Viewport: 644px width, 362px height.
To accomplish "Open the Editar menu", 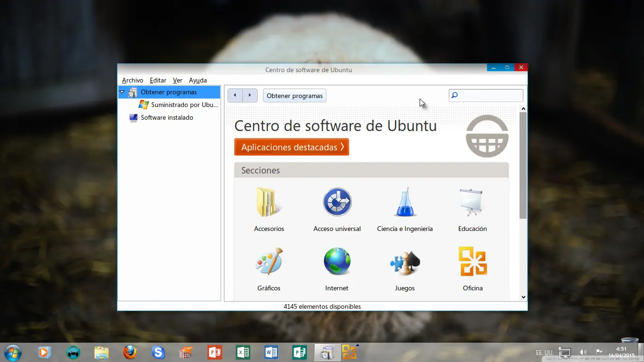I will point(158,80).
